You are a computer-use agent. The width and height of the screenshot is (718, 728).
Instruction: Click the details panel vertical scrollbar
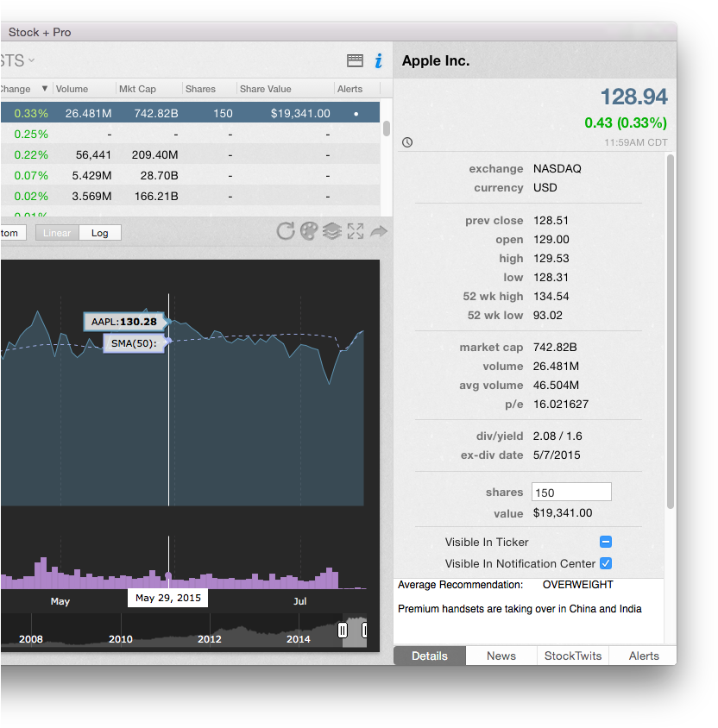(671, 331)
